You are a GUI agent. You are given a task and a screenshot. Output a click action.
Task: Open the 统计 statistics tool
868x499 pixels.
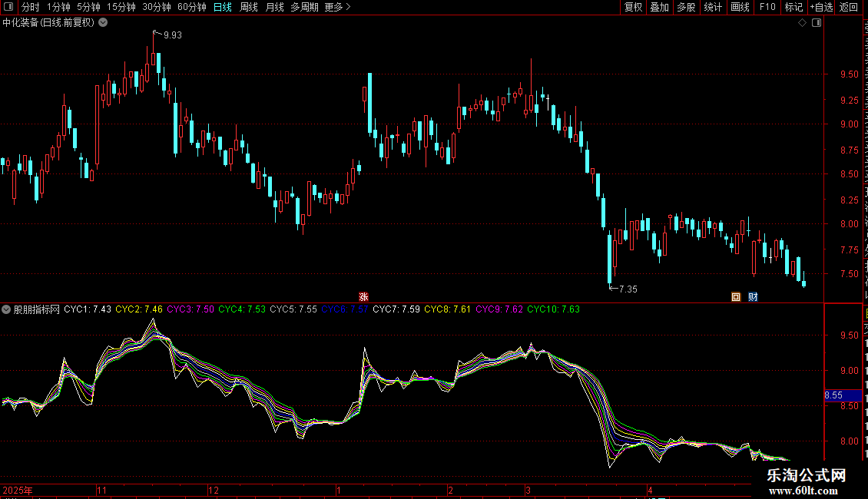(x=713, y=7)
